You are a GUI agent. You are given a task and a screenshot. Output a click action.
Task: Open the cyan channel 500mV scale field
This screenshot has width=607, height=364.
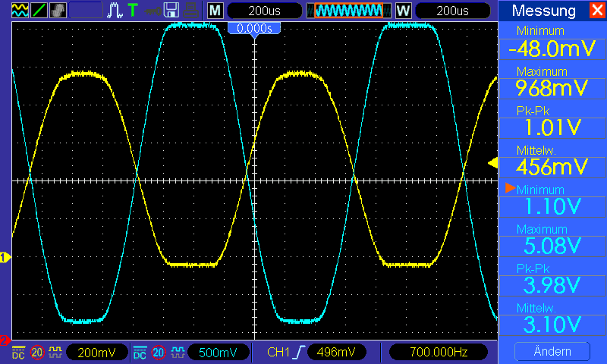click(218, 352)
